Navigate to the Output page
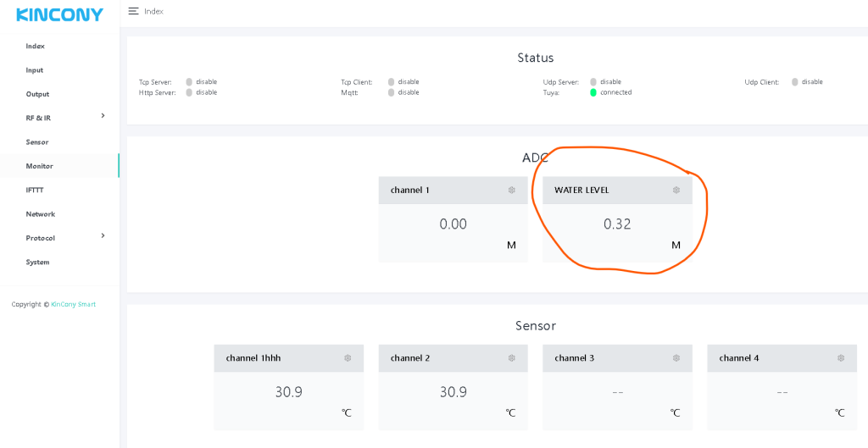 coord(37,94)
